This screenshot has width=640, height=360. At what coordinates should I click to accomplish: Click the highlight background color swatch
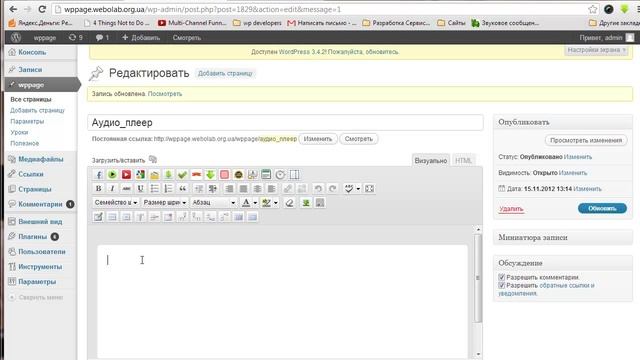click(267, 203)
